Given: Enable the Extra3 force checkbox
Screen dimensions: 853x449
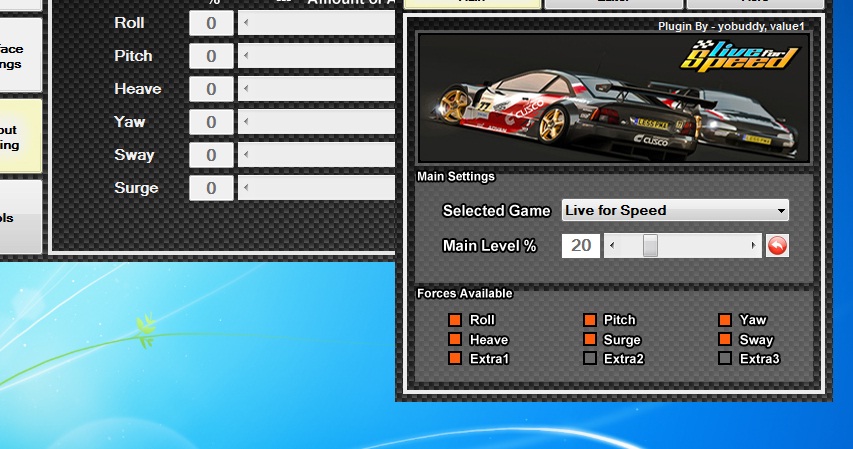Looking at the screenshot, I should pos(725,359).
